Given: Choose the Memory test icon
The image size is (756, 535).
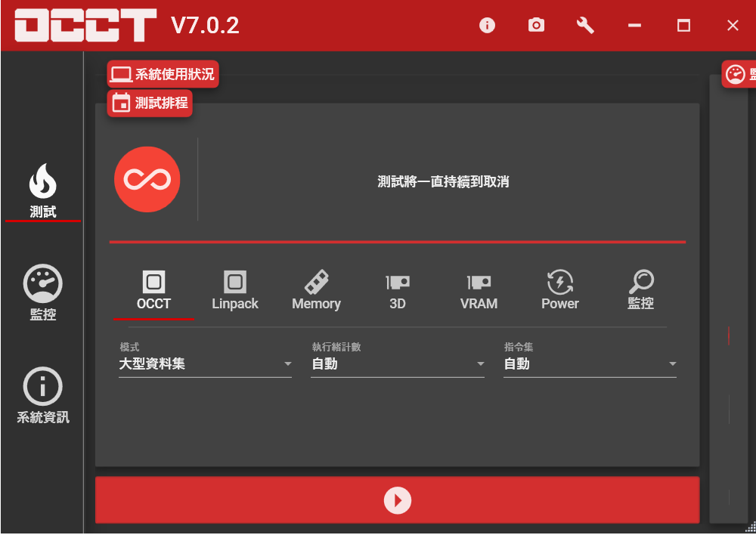Looking at the screenshot, I should (316, 291).
